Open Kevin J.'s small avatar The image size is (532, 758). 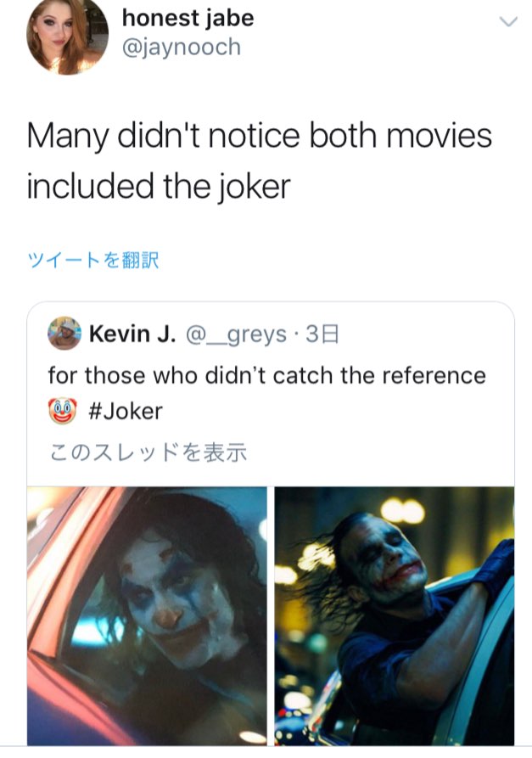point(64,333)
